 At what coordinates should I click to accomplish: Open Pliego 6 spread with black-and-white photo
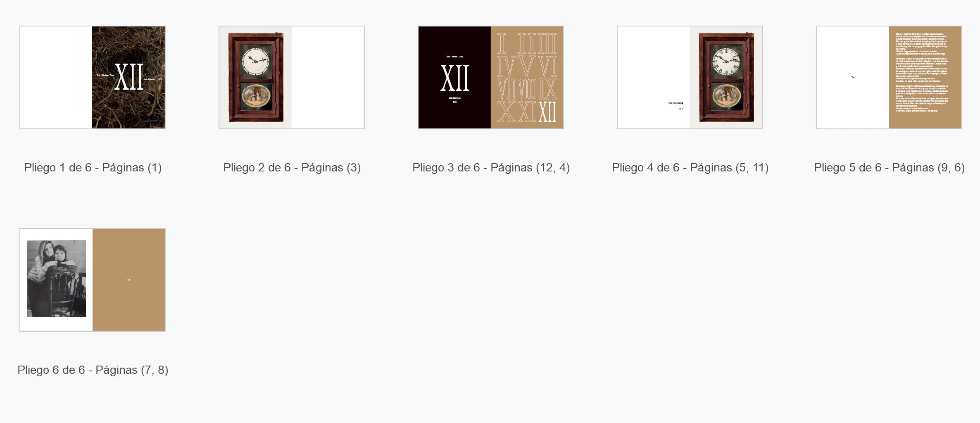click(93, 280)
